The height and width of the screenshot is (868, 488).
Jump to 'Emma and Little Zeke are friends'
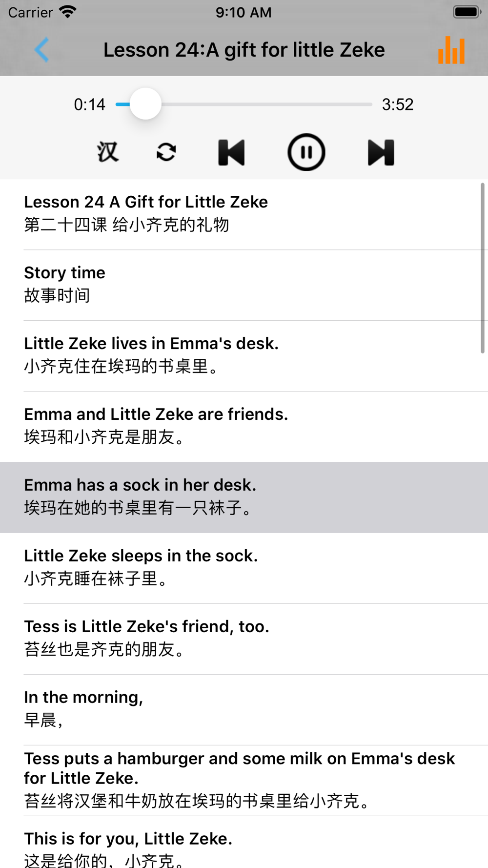(x=244, y=427)
